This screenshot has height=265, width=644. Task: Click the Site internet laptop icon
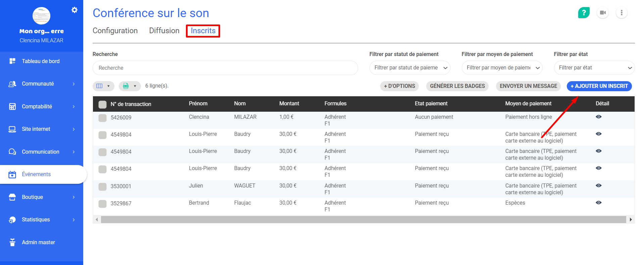12,129
